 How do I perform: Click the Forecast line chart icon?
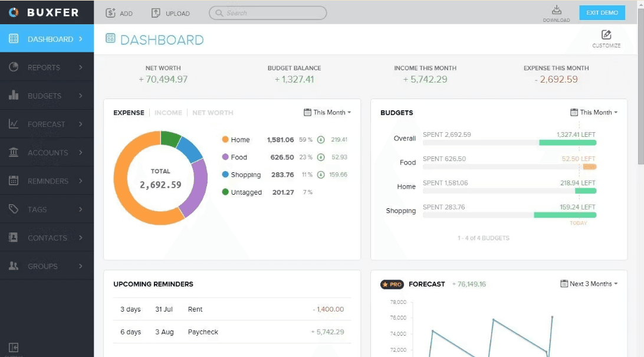coord(14,124)
